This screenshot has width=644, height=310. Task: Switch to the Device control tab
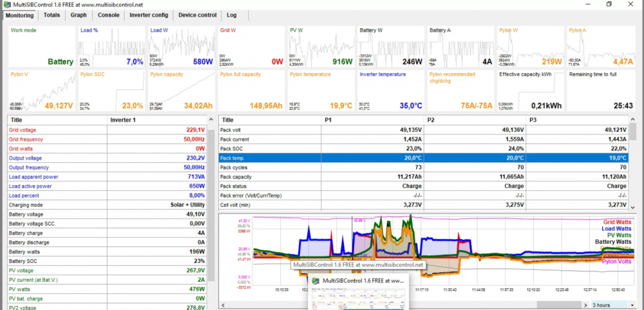coord(197,15)
